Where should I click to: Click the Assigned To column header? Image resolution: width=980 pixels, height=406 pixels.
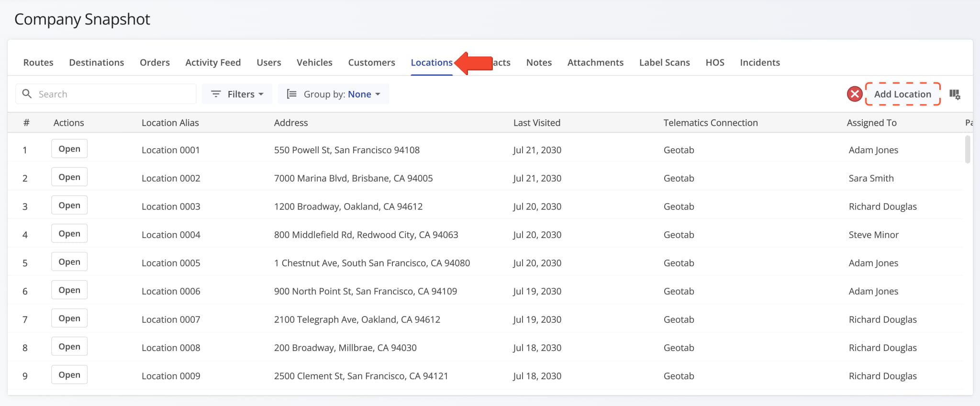pyautogui.click(x=871, y=123)
